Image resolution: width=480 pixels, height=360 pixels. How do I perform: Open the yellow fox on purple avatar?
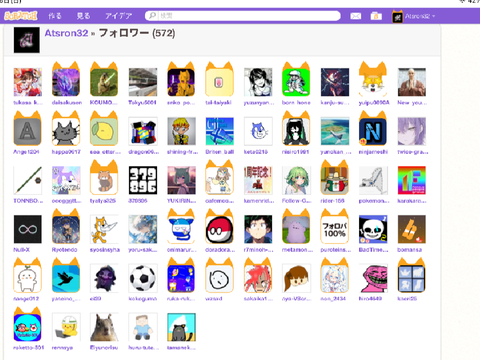click(x=181, y=82)
